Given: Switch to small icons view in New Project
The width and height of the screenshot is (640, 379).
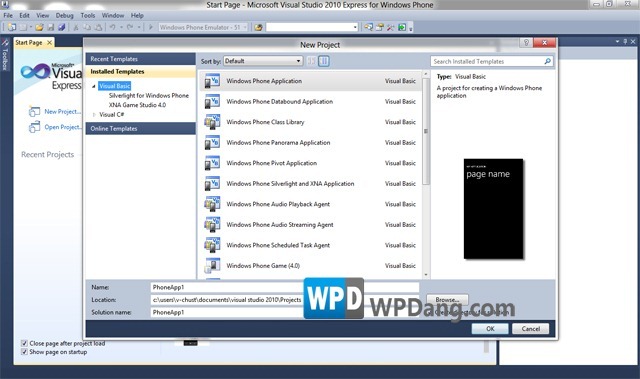Looking at the screenshot, I should 311,61.
